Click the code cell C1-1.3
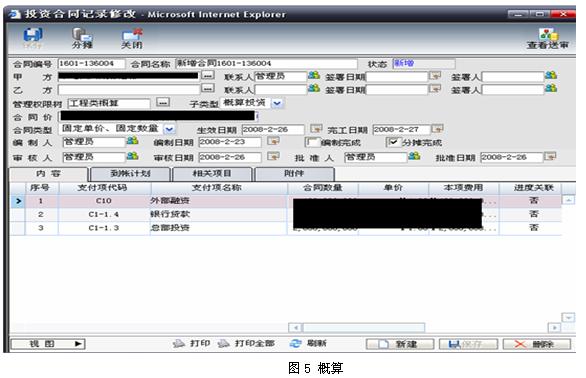 coord(104,228)
